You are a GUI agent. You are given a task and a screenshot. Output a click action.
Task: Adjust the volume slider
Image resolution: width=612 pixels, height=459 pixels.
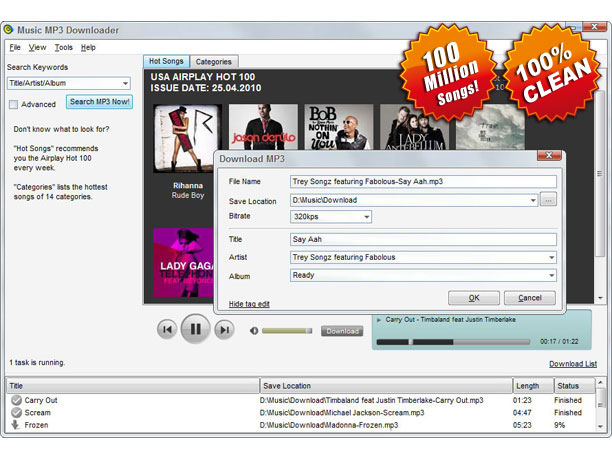pos(287,331)
